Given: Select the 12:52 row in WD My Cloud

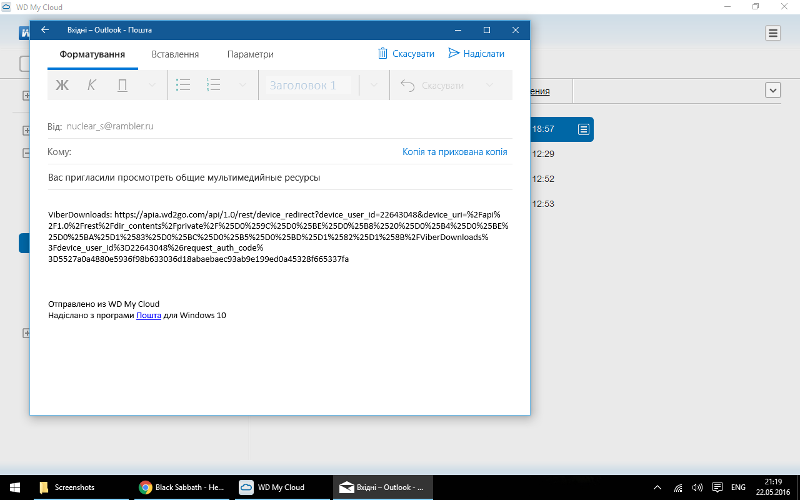Looking at the screenshot, I should [543, 179].
